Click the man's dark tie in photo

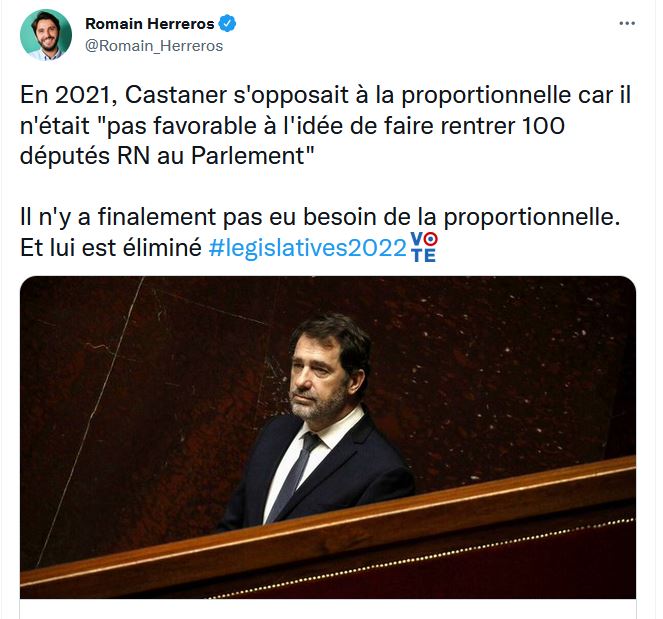tap(293, 476)
